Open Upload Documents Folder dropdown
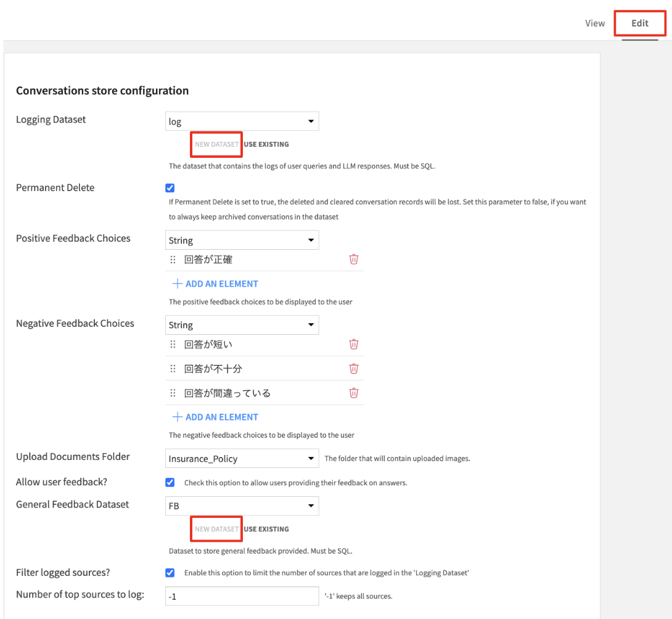The width and height of the screenshot is (672, 619). click(242, 459)
